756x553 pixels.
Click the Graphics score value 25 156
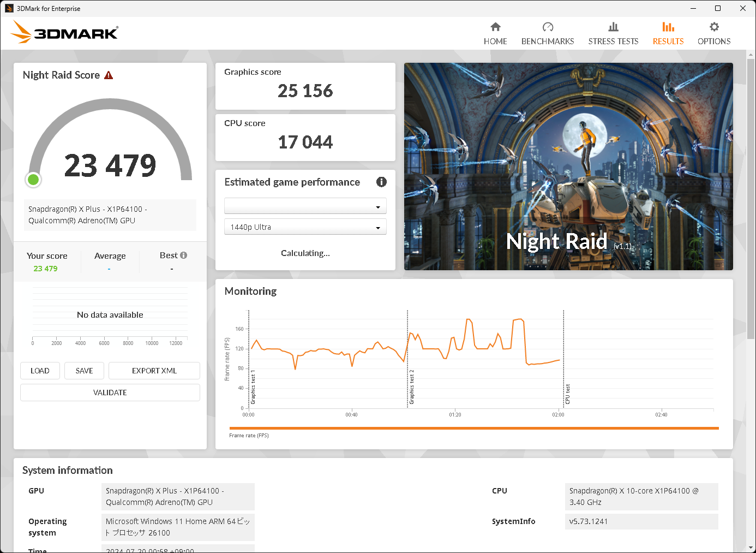[x=305, y=91]
